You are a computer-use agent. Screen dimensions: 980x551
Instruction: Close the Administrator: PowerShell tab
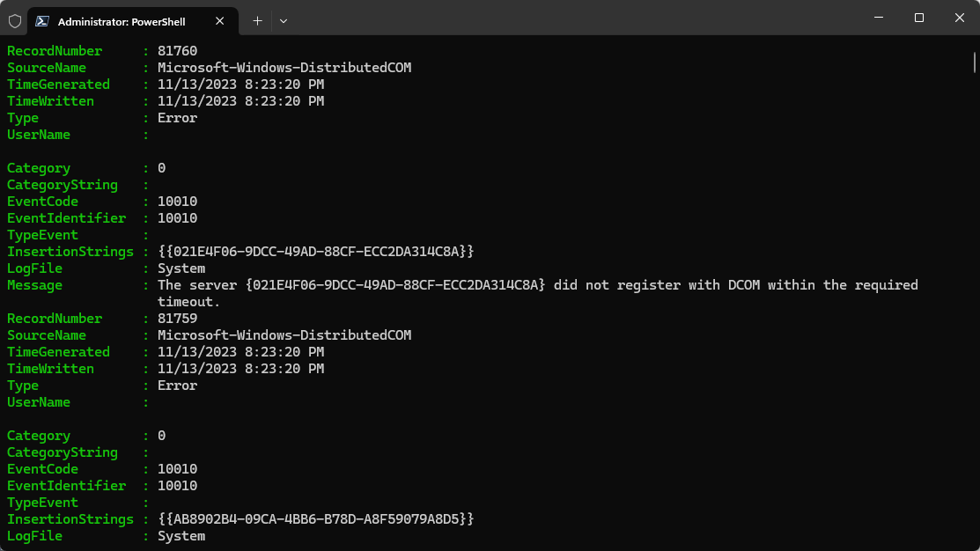220,20
